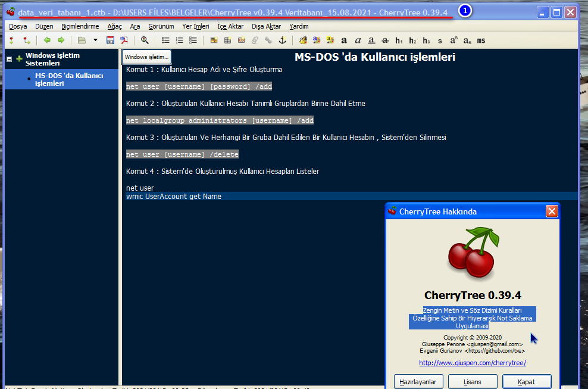Remove formatting with the clear-format icon
The image size is (588, 389).
coord(303,40)
